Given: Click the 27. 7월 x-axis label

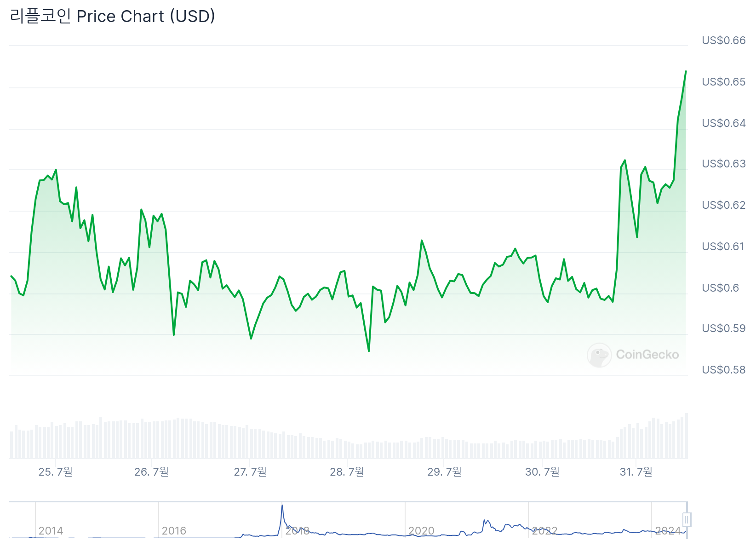Looking at the screenshot, I should click(x=250, y=472).
